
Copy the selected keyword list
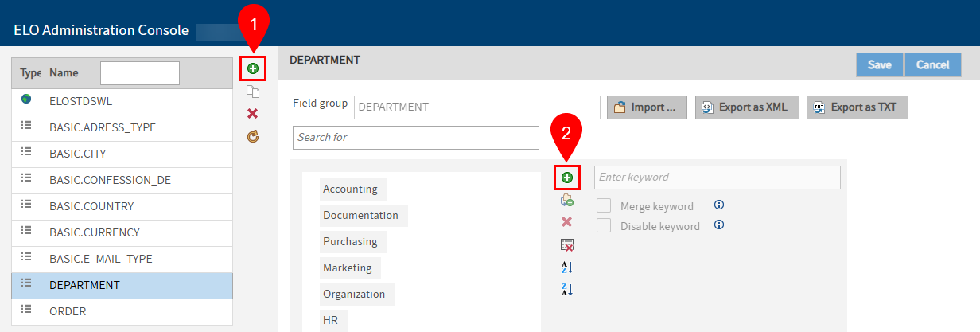253,91
